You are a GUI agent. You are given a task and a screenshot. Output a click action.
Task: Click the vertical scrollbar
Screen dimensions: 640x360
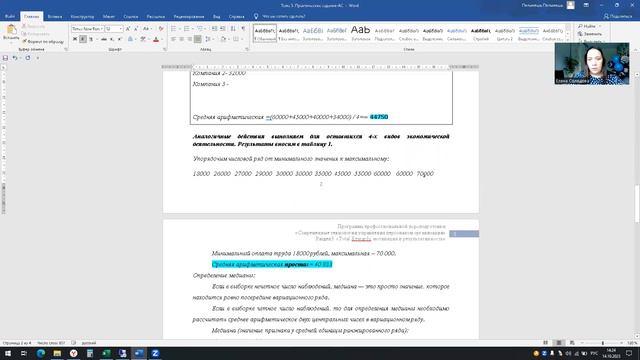(x=637, y=204)
